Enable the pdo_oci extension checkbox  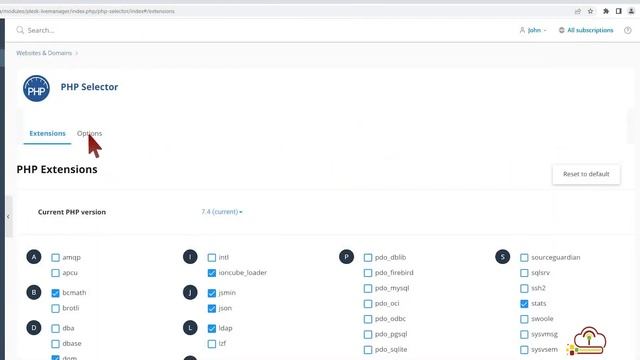[368, 304]
